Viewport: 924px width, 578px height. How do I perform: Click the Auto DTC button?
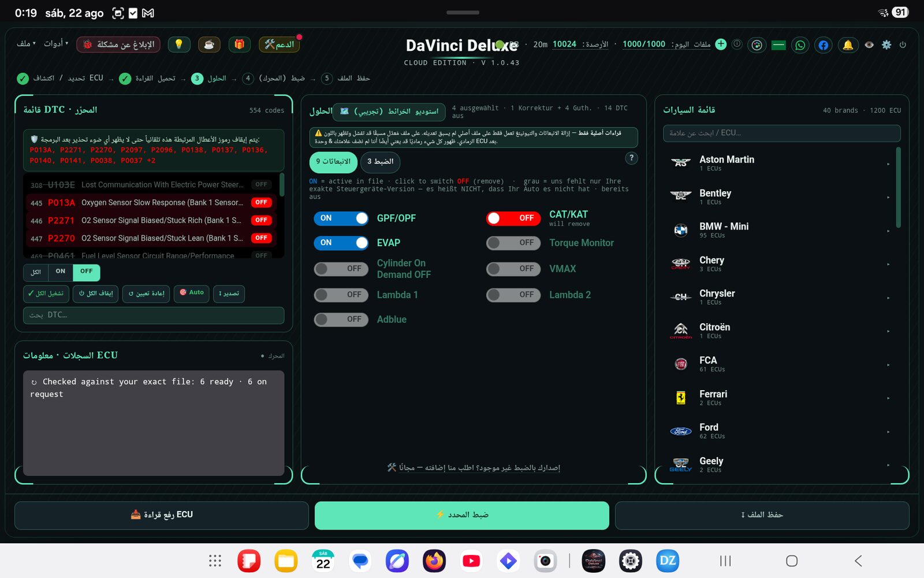click(x=192, y=294)
